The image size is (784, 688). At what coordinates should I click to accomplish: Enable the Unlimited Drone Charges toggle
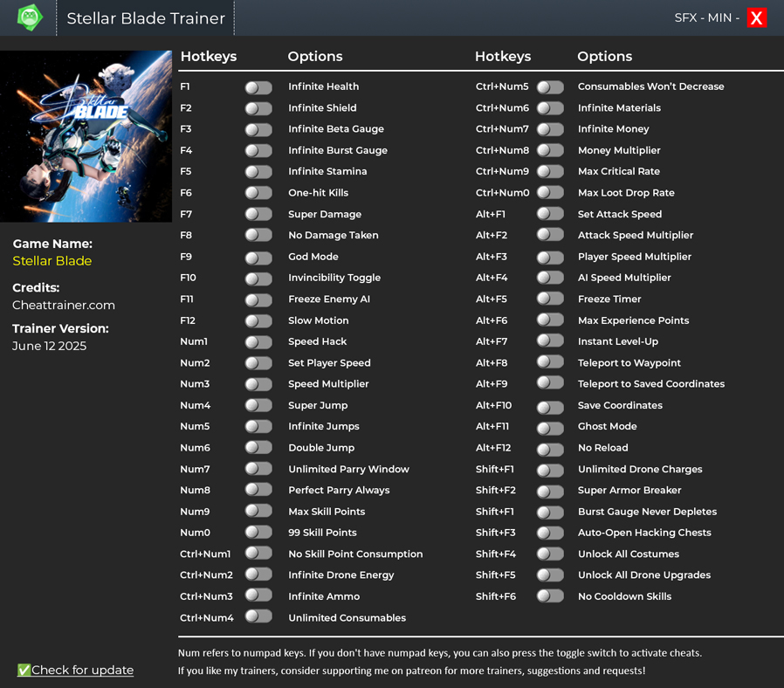pos(550,471)
